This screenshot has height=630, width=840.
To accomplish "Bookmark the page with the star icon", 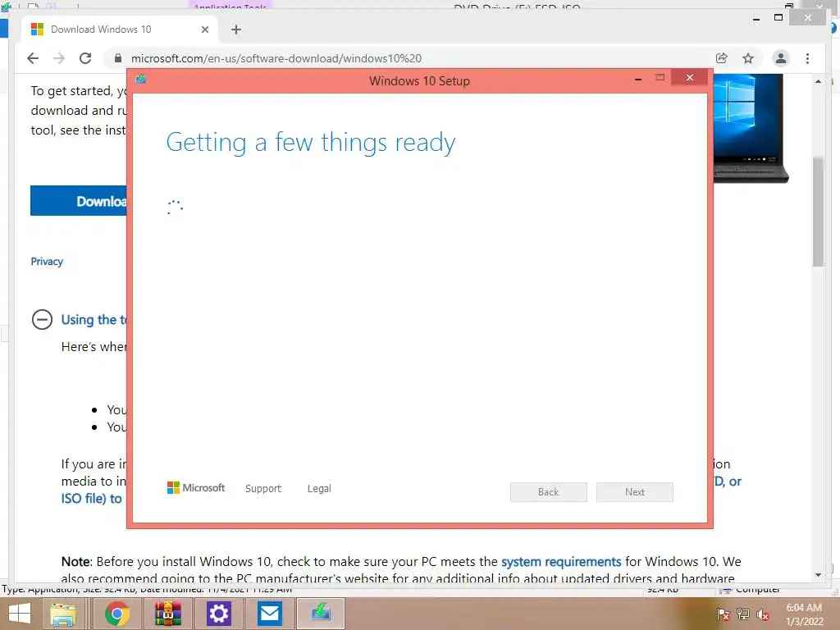I will coord(748,58).
